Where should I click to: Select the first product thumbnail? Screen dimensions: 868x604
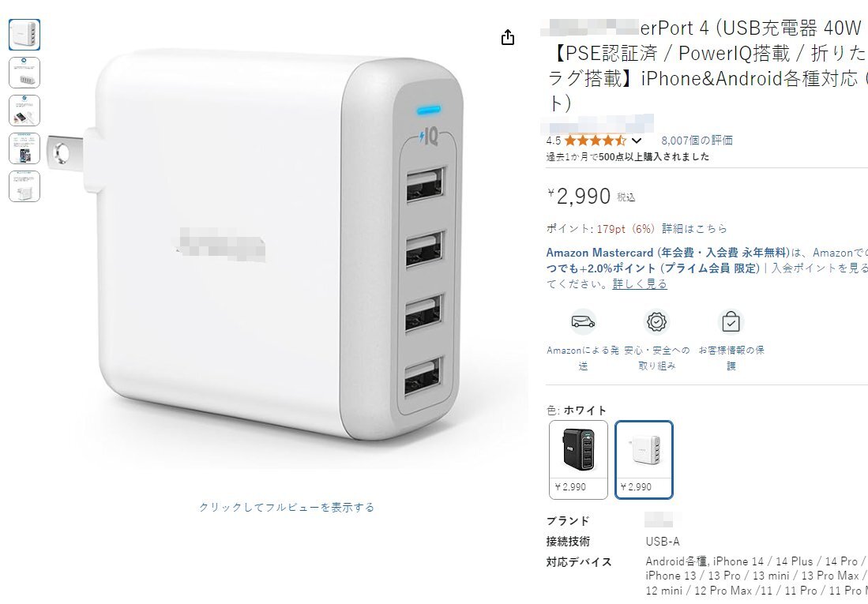pos(24,35)
